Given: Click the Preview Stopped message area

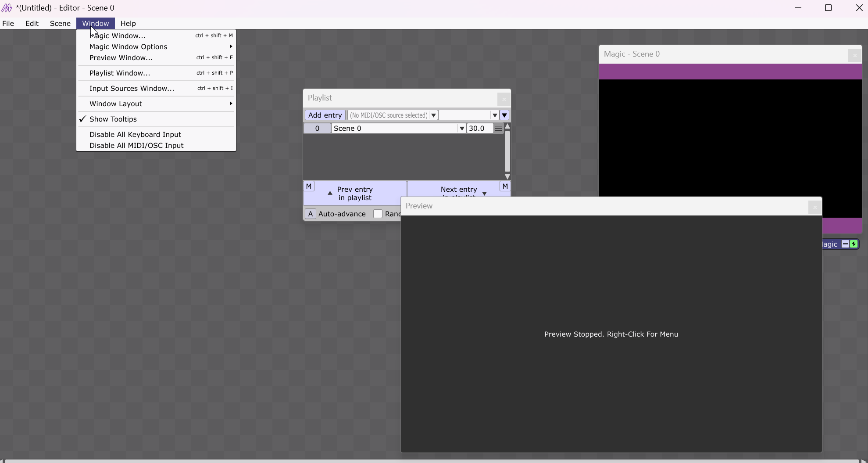Looking at the screenshot, I should (611, 334).
